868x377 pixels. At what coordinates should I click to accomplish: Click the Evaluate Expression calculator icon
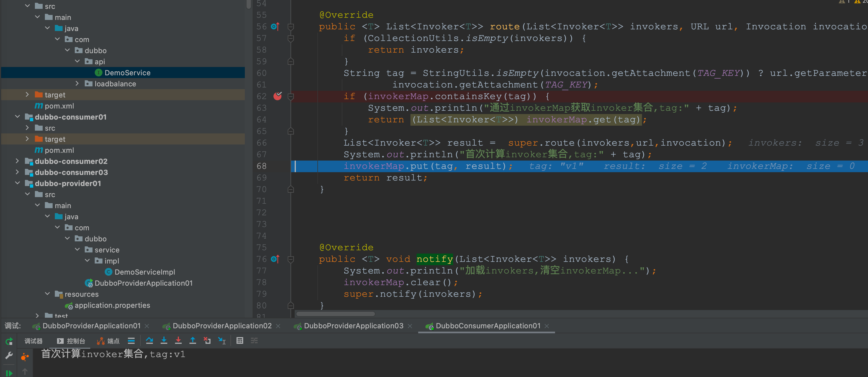[240, 341]
